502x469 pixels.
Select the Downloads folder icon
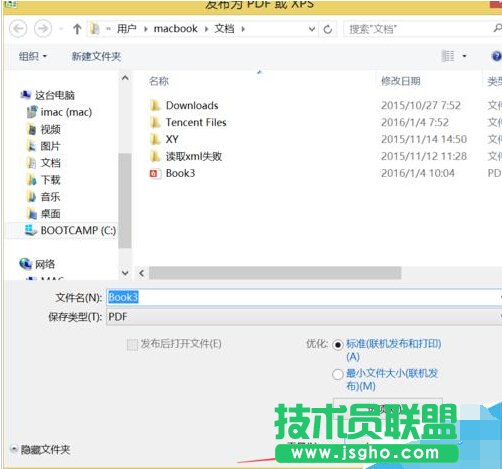[155, 105]
